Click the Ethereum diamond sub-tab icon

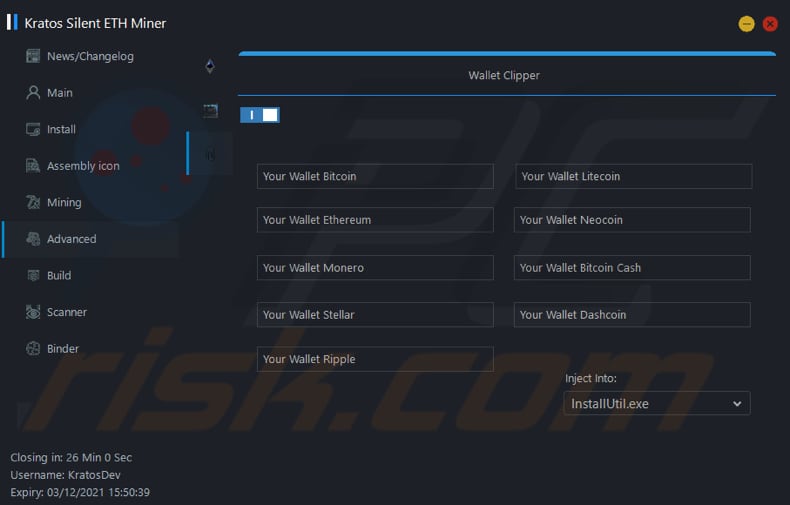pos(210,66)
